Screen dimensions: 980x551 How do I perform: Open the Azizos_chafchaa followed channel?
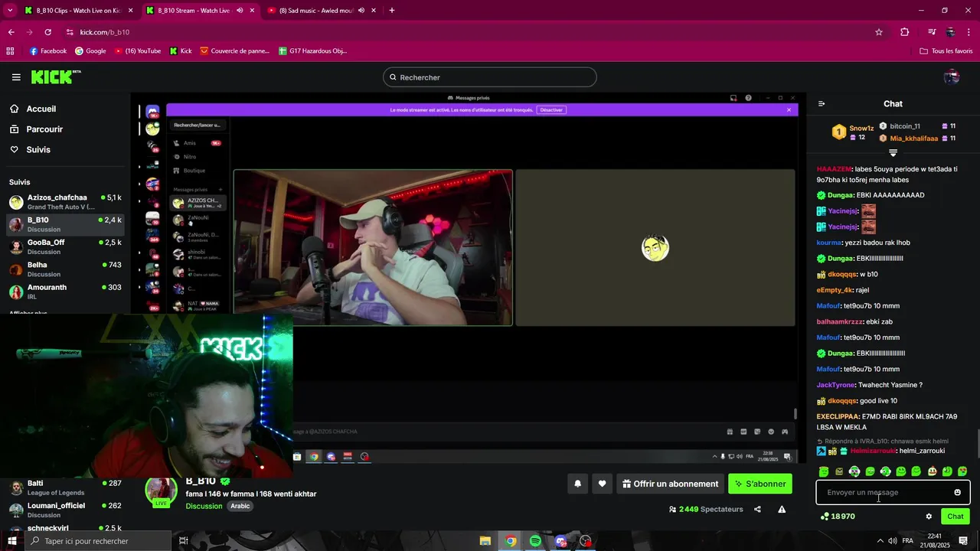pos(65,202)
